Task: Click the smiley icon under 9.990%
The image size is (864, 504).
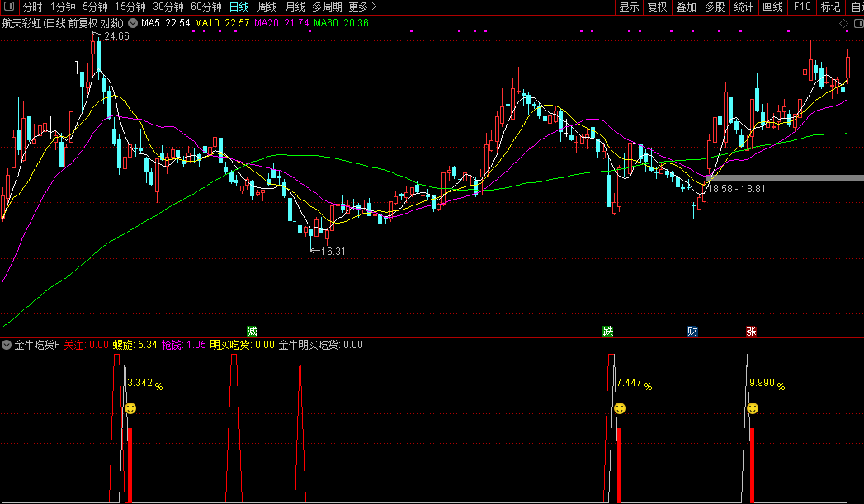Action: (752, 408)
